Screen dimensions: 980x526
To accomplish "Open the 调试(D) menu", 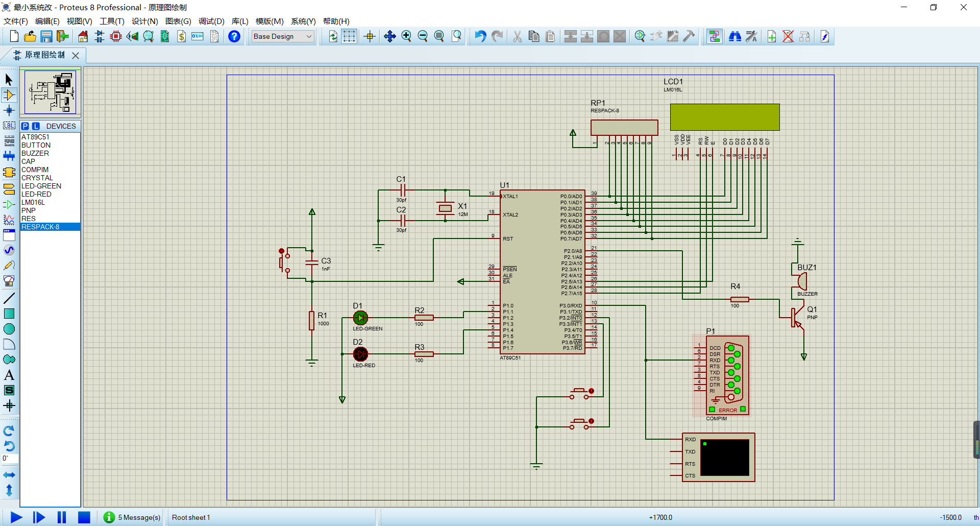I will click(x=211, y=21).
